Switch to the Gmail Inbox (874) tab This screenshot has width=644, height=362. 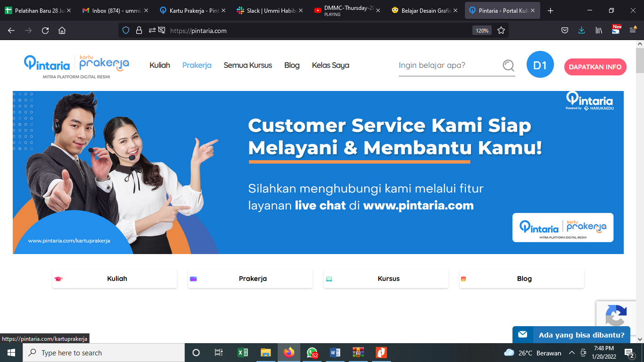click(x=115, y=10)
